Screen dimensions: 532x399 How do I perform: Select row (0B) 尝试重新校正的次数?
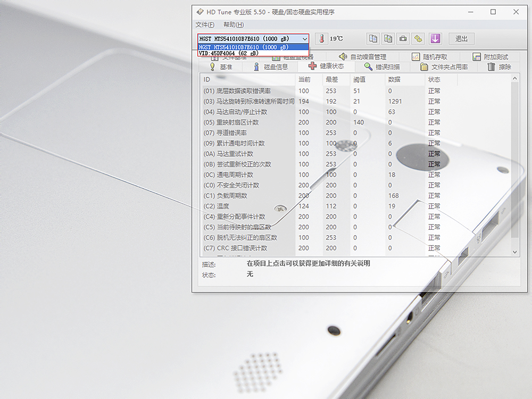coord(355,164)
